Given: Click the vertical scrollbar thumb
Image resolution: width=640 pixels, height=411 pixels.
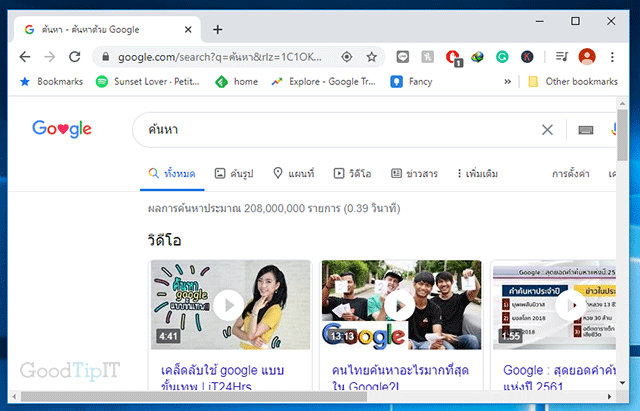Looking at the screenshot, I should pos(622,135).
